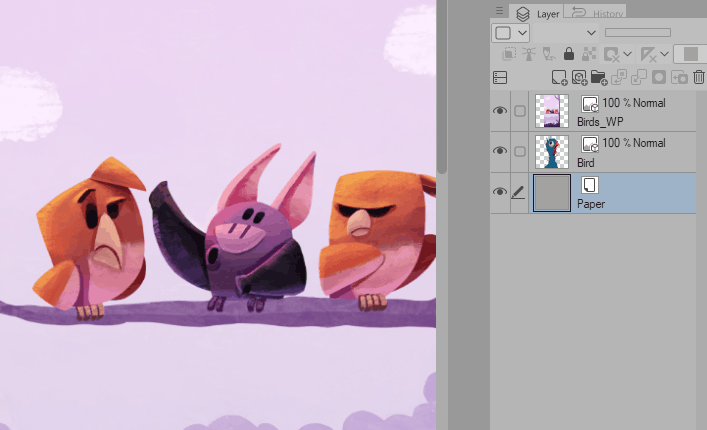Click the New Raster Layer icon

coord(560,77)
